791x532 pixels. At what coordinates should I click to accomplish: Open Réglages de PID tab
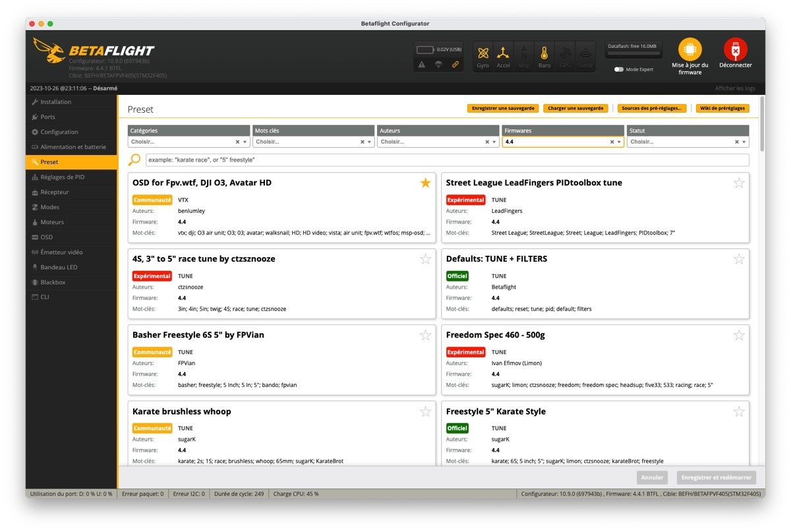71,177
